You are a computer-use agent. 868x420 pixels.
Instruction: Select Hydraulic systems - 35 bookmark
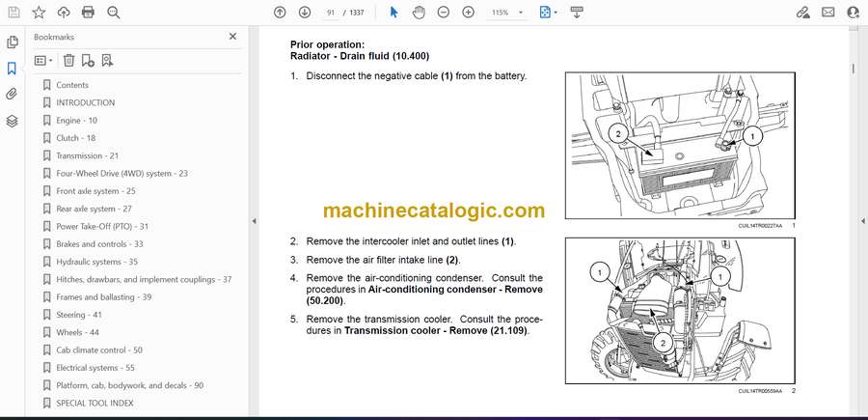[x=97, y=262]
